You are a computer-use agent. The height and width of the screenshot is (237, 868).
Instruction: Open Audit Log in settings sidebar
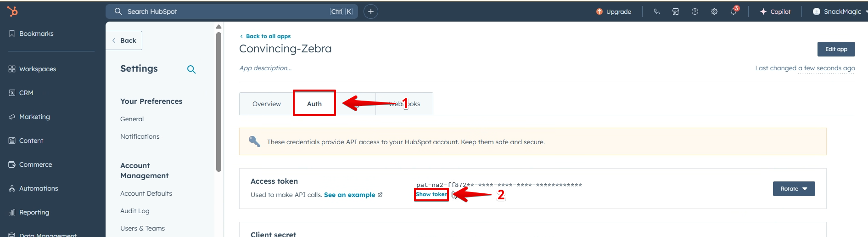pyautogui.click(x=135, y=211)
